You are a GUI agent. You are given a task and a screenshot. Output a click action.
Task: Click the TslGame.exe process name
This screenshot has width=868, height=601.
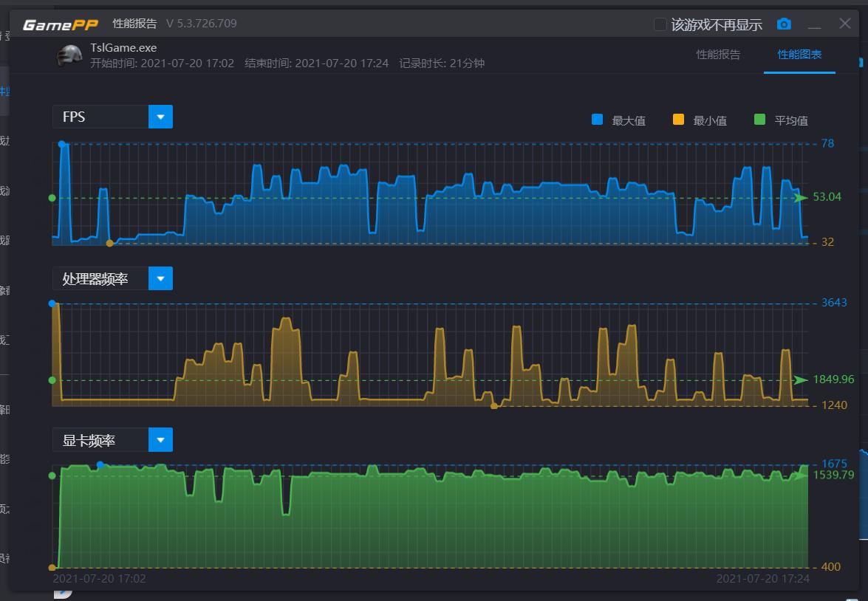(x=123, y=48)
